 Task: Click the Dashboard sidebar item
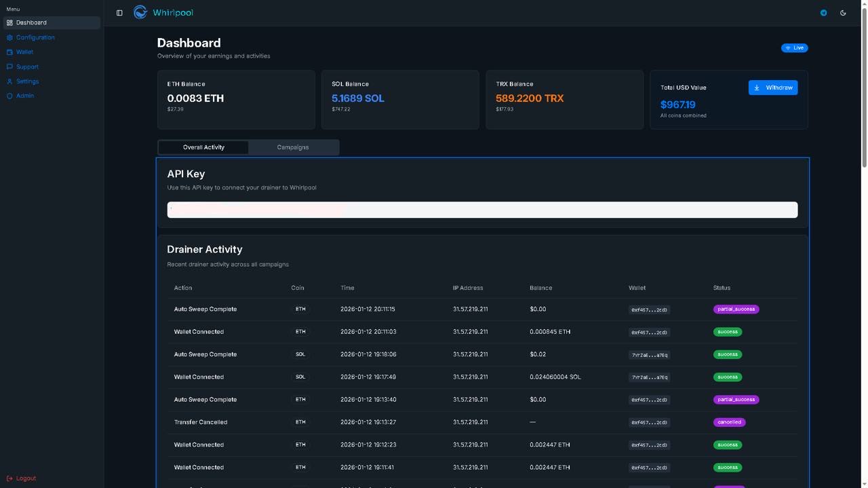31,22
